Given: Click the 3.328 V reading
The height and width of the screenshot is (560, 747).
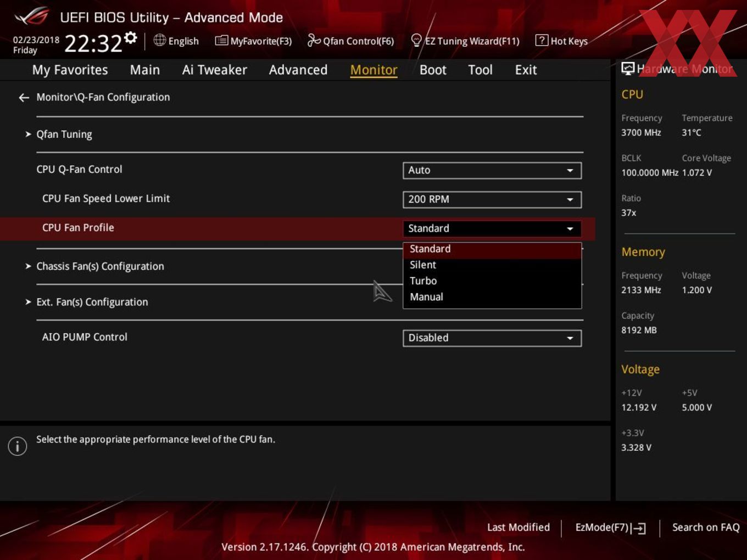Looking at the screenshot, I should click(636, 448).
